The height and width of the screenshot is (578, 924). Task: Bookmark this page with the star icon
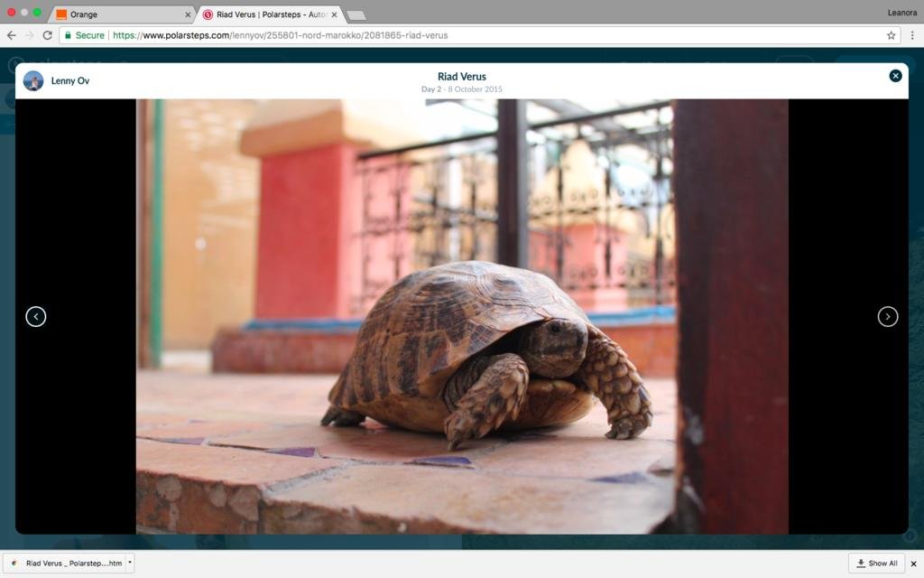coord(891,35)
